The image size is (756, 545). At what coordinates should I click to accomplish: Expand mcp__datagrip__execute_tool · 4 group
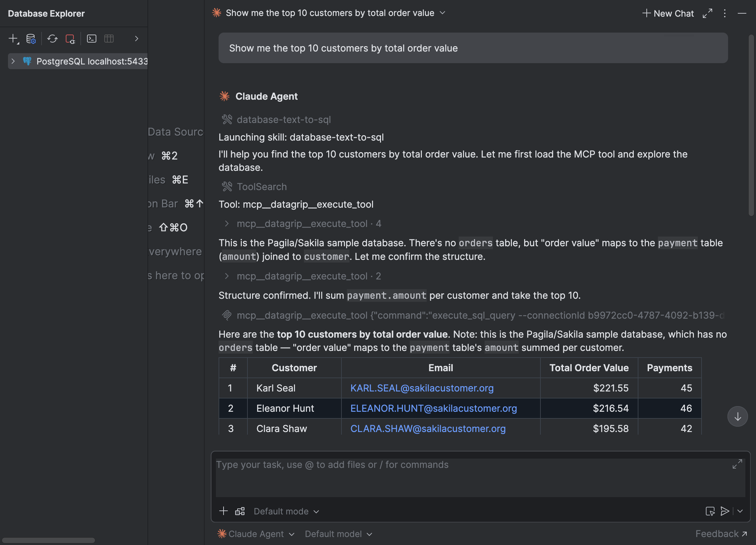(x=303, y=224)
